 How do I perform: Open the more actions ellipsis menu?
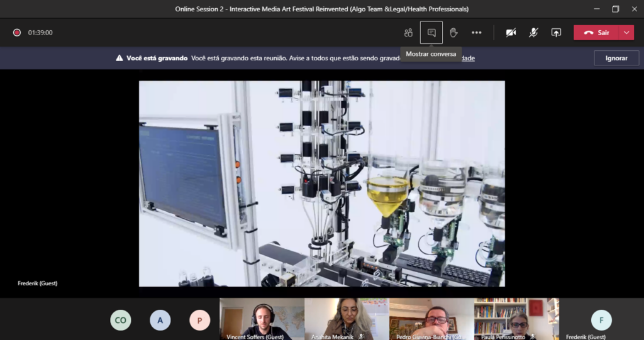click(477, 33)
